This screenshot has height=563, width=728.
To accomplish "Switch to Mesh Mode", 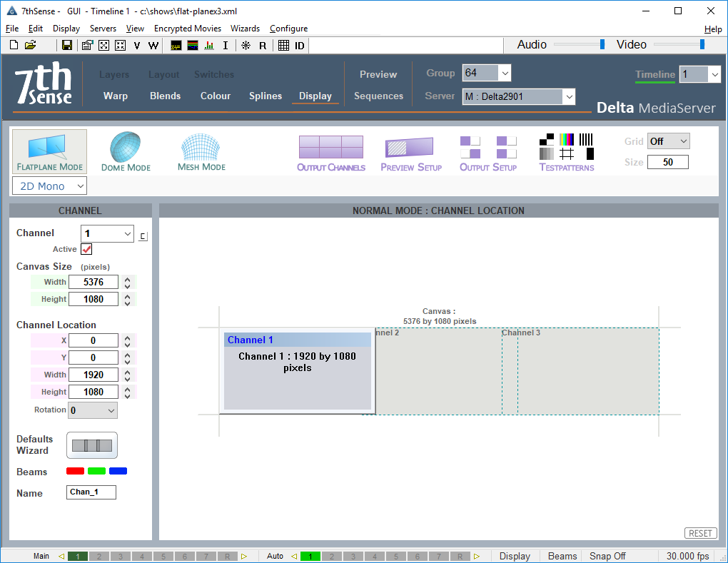I will click(201, 152).
